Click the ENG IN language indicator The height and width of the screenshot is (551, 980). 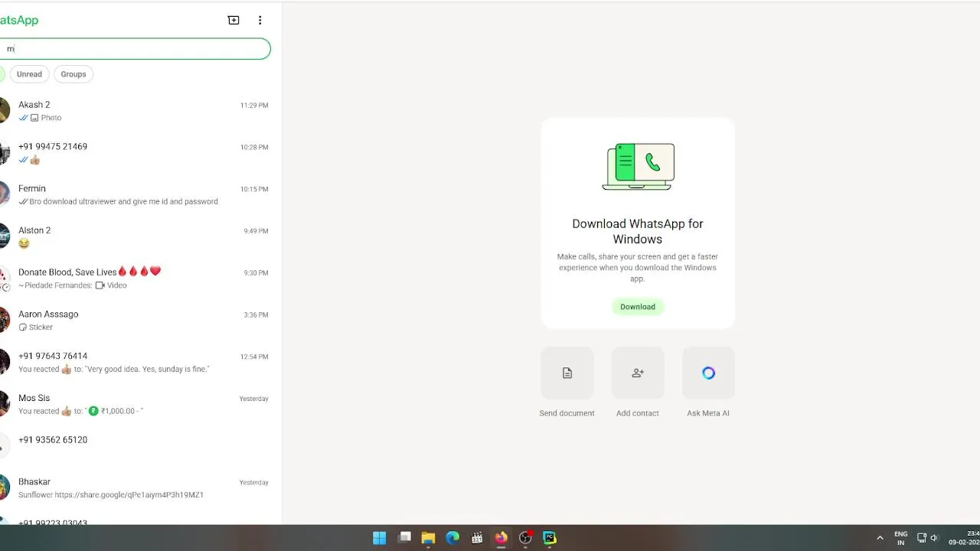coord(901,538)
